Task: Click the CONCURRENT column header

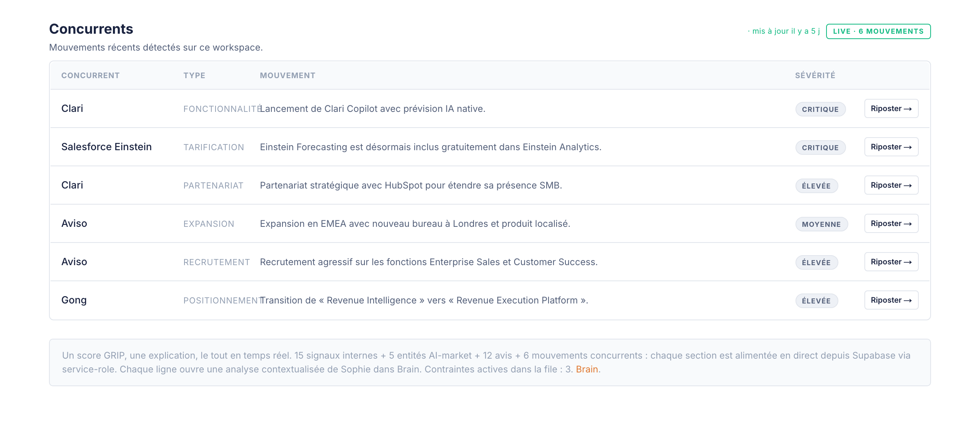Action: tap(90, 75)
